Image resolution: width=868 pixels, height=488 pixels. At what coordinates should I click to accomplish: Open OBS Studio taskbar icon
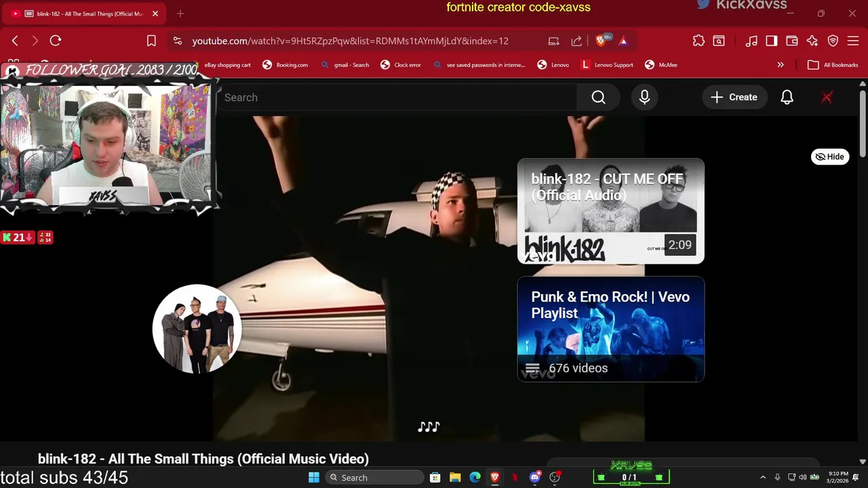pyautogui.click(x=555, y=478)
